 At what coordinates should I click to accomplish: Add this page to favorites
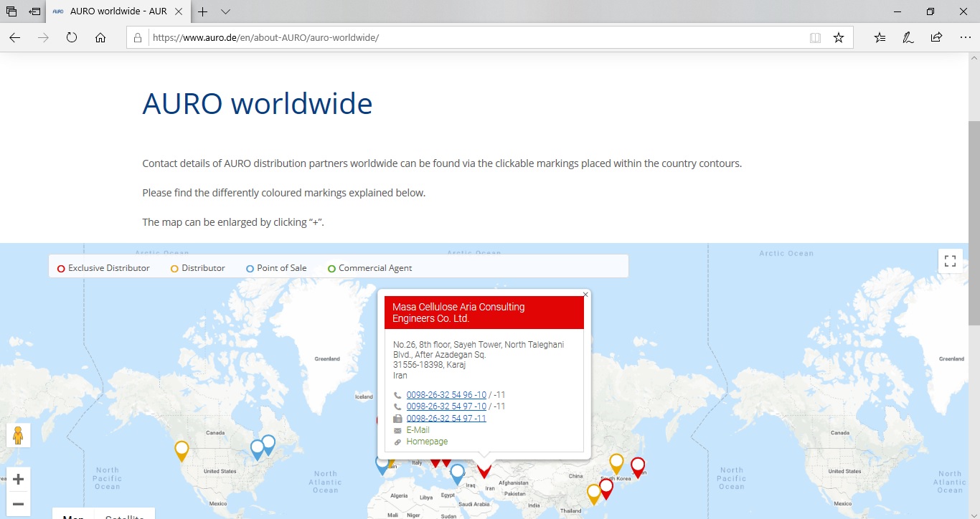pyautogui.click(x=839, y=38)
